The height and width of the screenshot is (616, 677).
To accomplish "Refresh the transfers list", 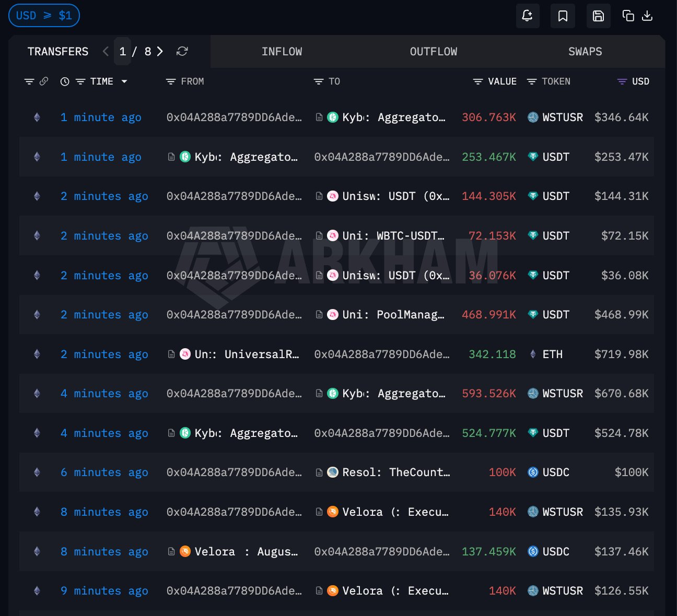I will pyautogui.click(x=182, y=51).
